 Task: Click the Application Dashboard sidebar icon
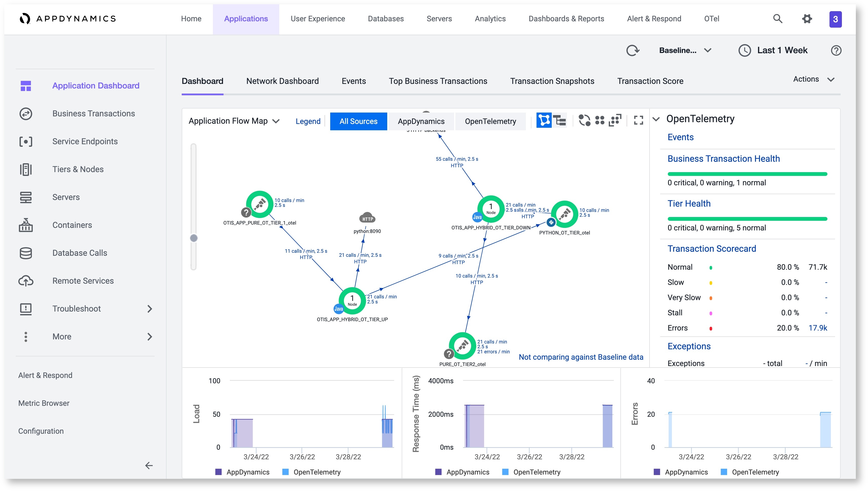pos(26,86)
